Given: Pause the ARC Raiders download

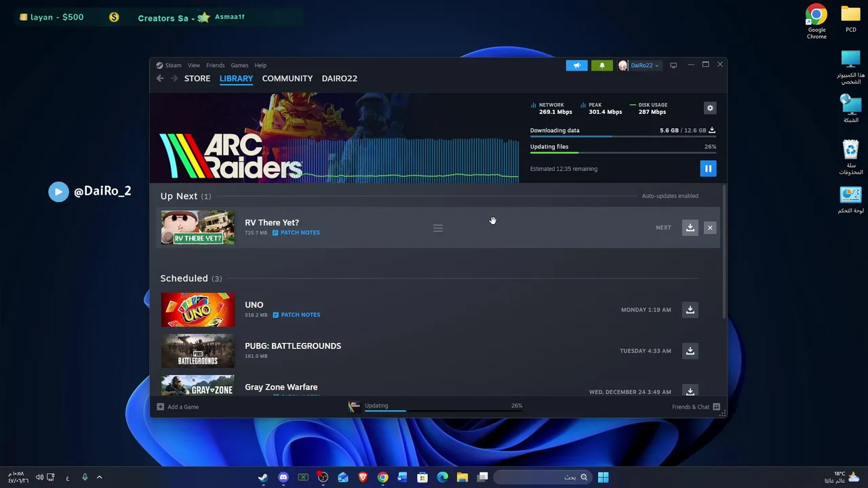Looking at the screenshot, I should point(708,169).
